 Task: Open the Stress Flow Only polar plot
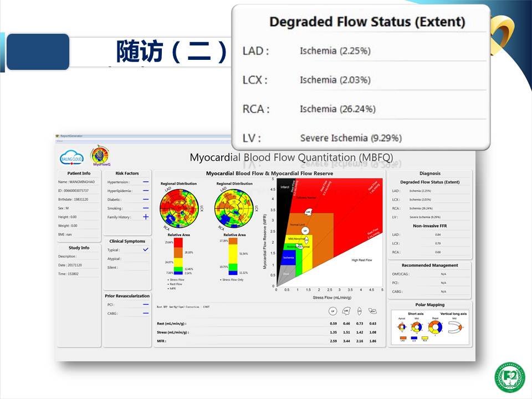click(234, 208)
